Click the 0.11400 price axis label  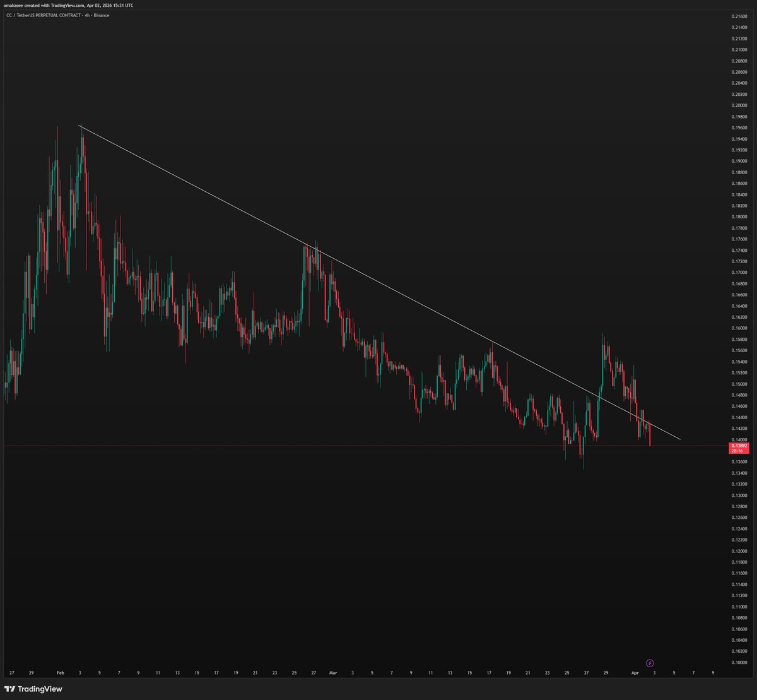click(739, 584)
